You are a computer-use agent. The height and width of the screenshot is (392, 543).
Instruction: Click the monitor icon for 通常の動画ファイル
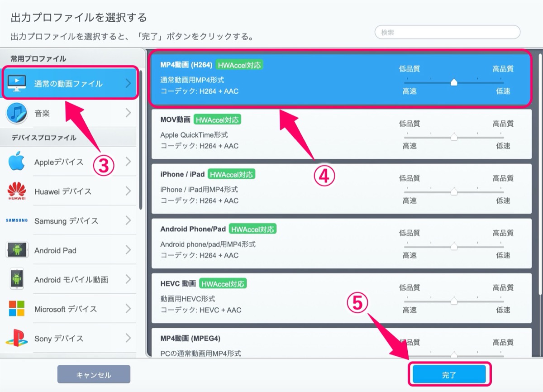[17, 83]
